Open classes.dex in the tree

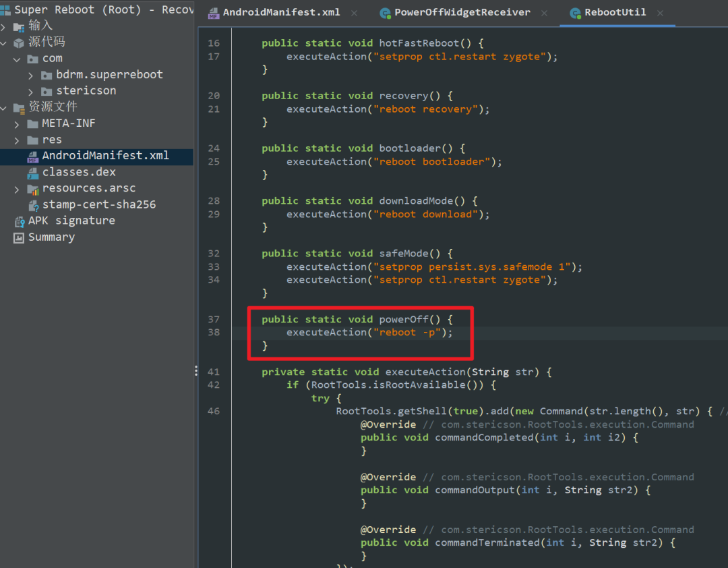(79, 172)
